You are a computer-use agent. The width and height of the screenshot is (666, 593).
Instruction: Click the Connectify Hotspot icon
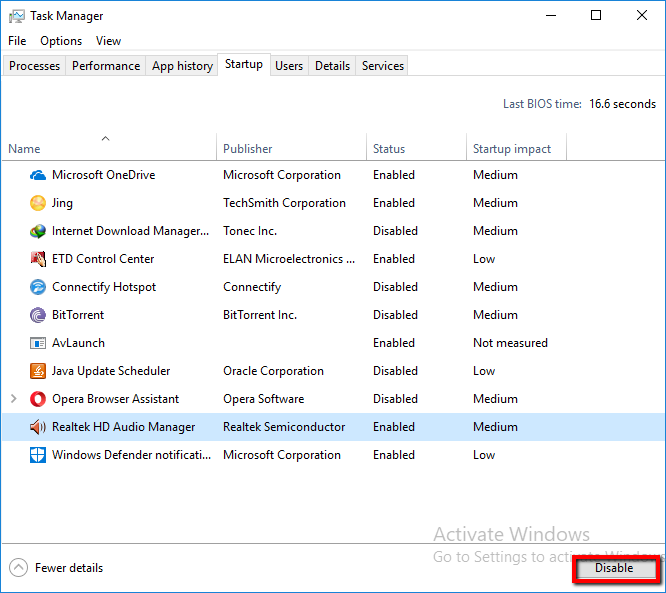[x=38, y=287]
